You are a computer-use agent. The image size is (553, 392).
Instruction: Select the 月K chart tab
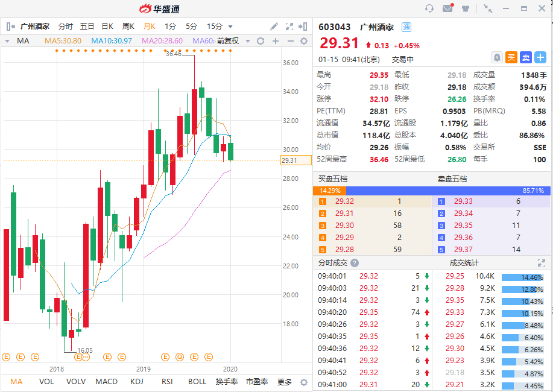pyautogui.click(x=150, y=27)
